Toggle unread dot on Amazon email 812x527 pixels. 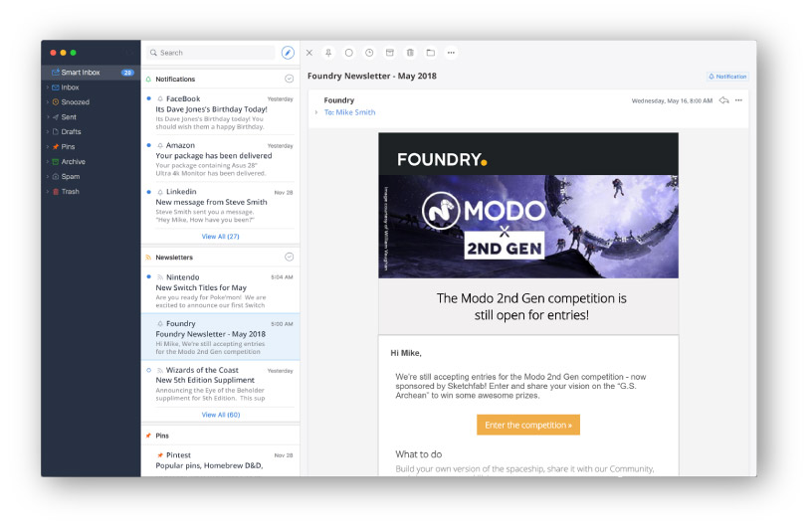click(148, 145)
